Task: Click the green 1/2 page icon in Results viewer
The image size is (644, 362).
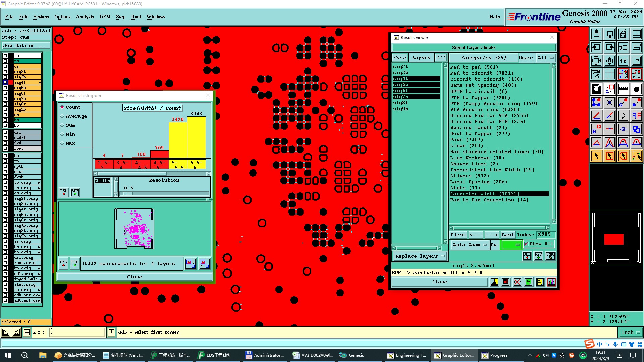Action: [x=529, y=282]
